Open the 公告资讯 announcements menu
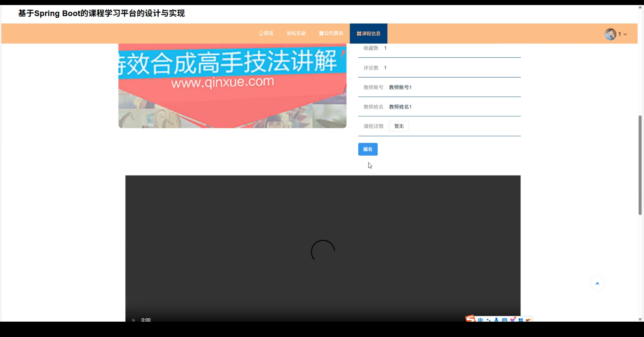The height and width of the screenshot is (337, 644). pos(331,33)
